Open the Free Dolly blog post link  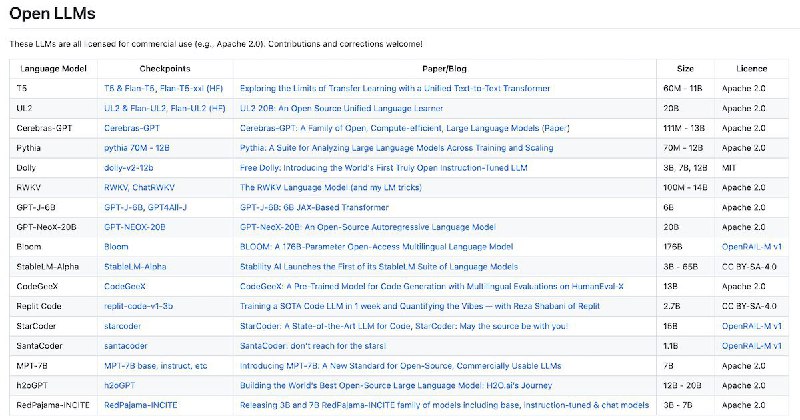[x=384, y=168]
